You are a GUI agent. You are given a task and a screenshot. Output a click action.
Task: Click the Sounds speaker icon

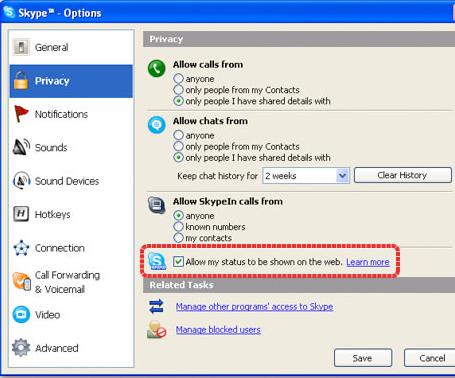[21, 147]
